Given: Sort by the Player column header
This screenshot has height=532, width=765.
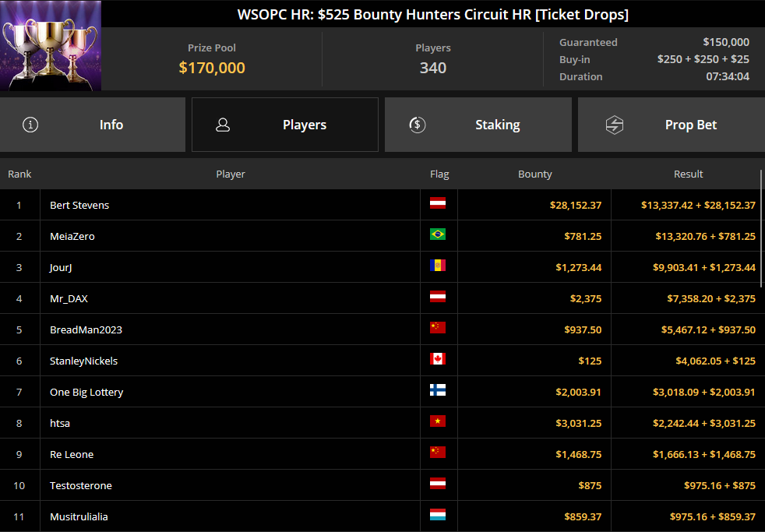Looking at the screenshot, I should 231,174.
